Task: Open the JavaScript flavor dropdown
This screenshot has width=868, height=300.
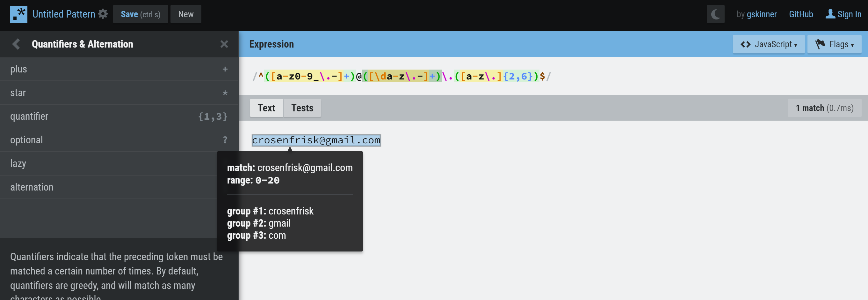Action: (x=769, y=44)
